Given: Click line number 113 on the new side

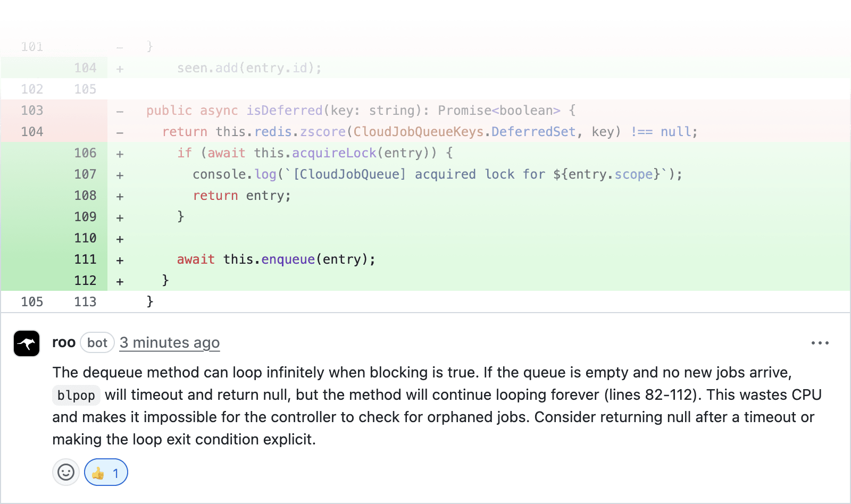Looking at the screenshot, I should (85, 301).
